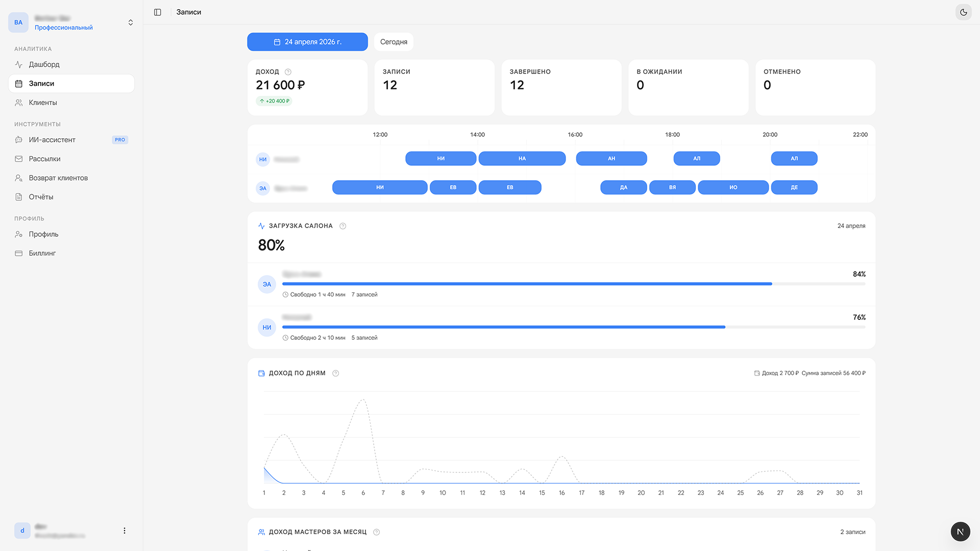Click the Отчёты document icon
Image resolution: width=980 pixels, height=551 pixels.
coord(19,197)
